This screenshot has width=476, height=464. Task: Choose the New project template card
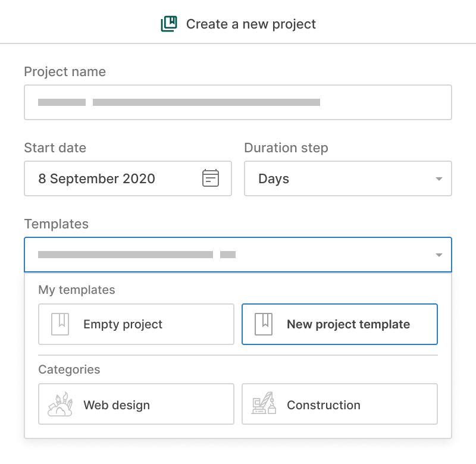tap(340, 324)
